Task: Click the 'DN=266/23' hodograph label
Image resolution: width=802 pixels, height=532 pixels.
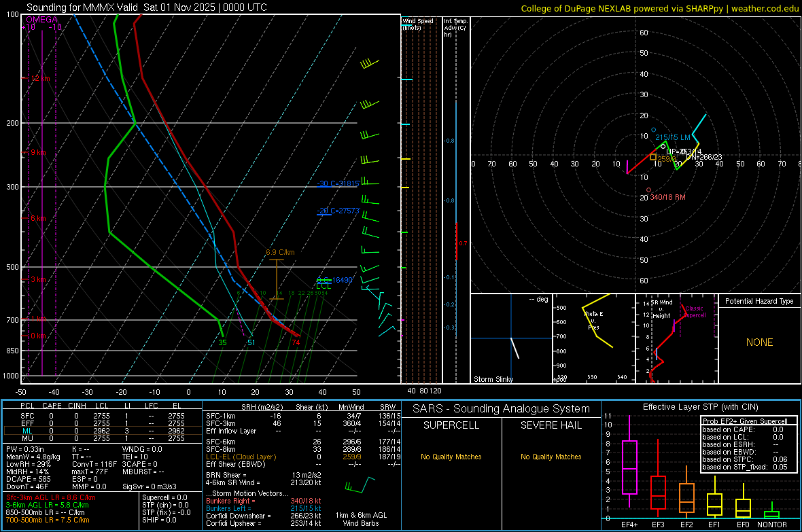Action: click(x=704, y=157)
